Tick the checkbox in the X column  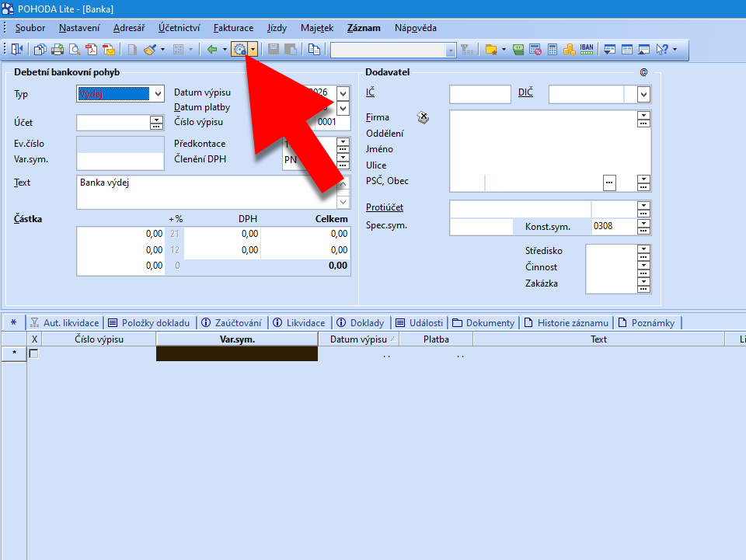[33, 354]
